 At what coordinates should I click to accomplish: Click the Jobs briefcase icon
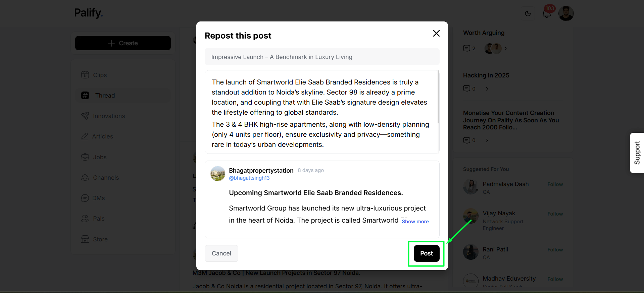tap(85, 157)
